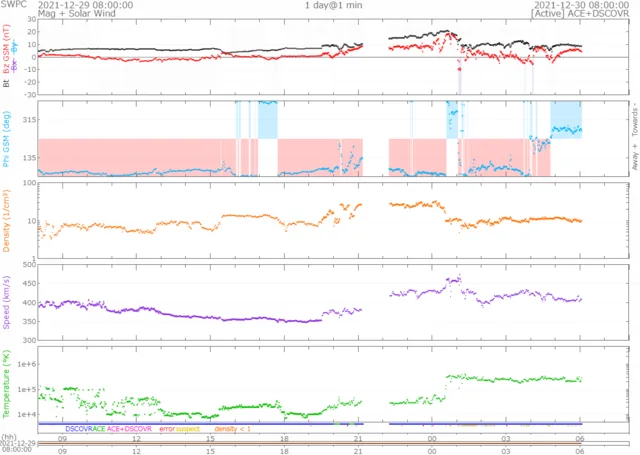Screen dimensions: 640x455
Task: Click the 300 tick on the speed axis
Action: point(29,340)
